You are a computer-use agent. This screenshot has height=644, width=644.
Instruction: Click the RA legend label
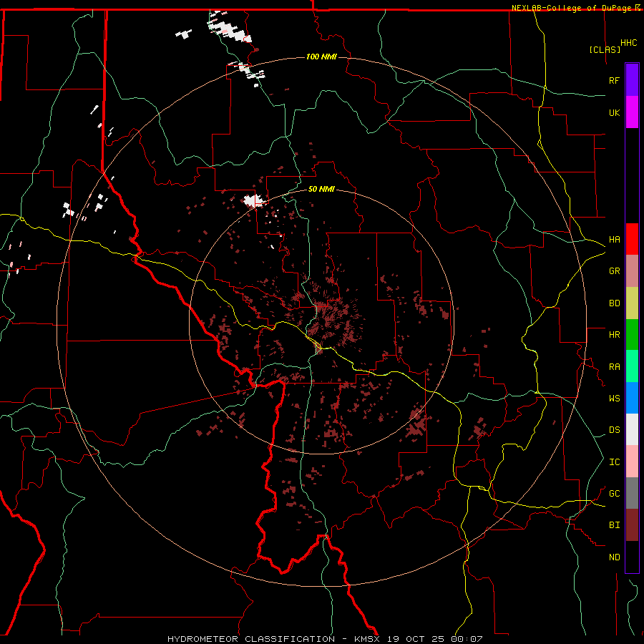click(x=614, y=367)
